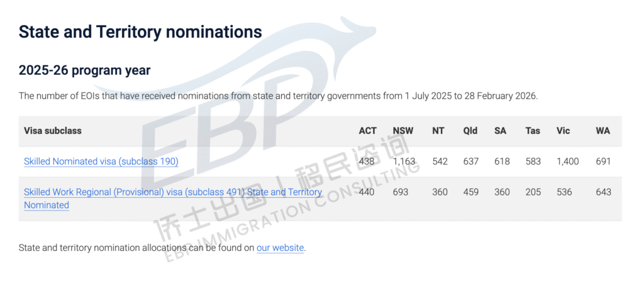Follow the "our website" link
The width and height of the screenshot is (644, 284).
pyautogui.click(x=280, y=248)
